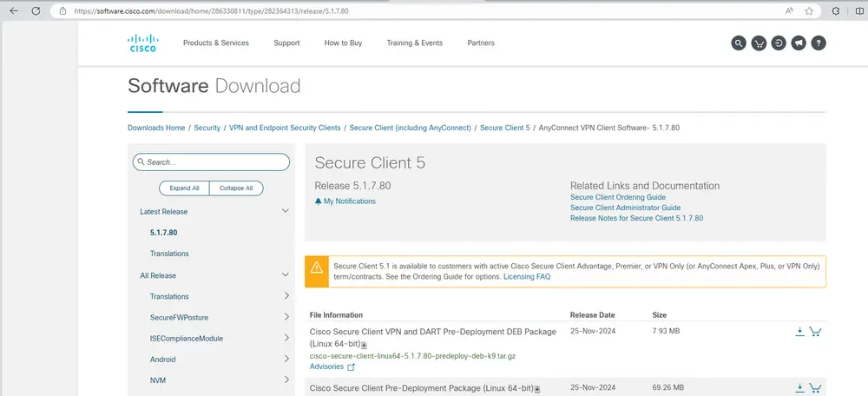
Task: Open Training & Events menu
Action: coord(415,43)
